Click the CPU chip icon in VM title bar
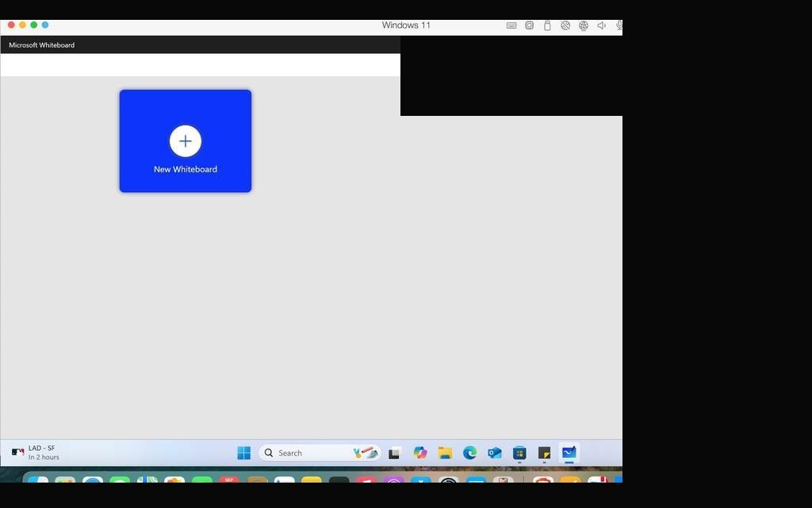Viewport: 812px width, 508px height. pos(529,25)
